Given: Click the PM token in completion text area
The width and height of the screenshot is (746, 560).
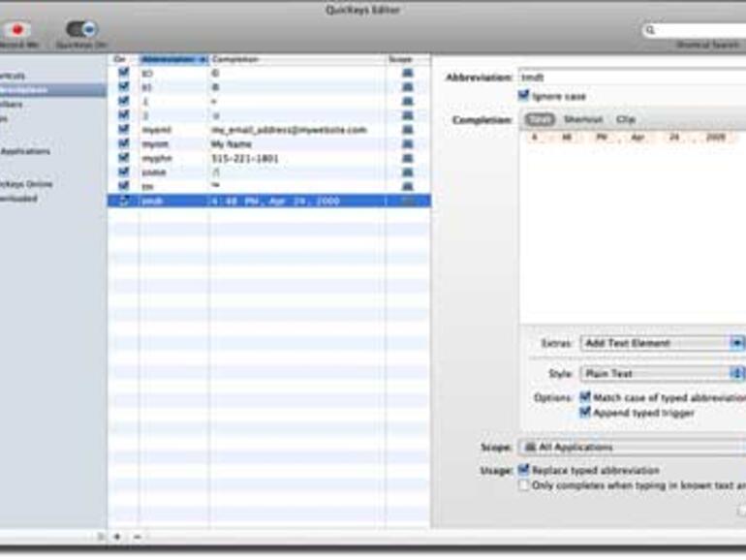Looking at the screenshot, I should [602, 138].
